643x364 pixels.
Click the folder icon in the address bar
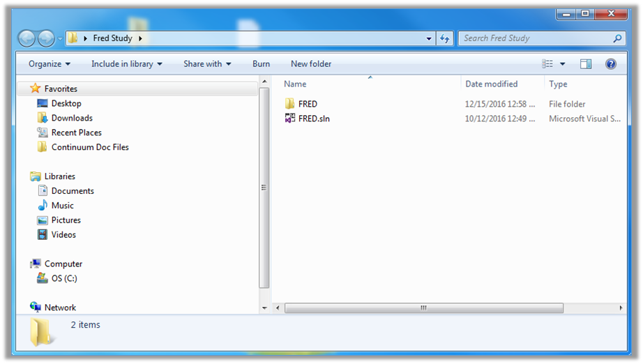[73, 38]
